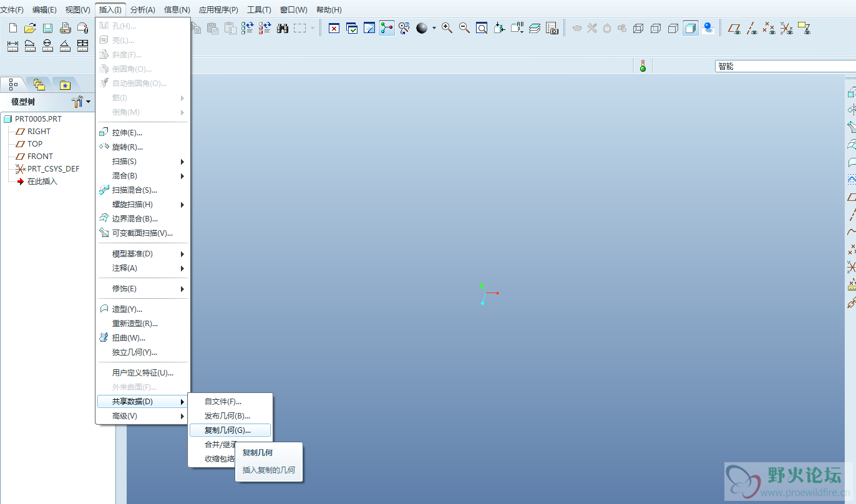
Task: Select the 在此插入 insert marker
Action: [x=37, y=182]
